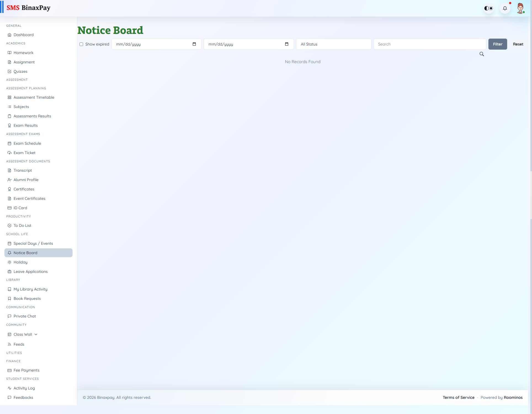This screenshot has height=414, width=532.
Task: Click the user profile avatar
Action: [520, 8]
